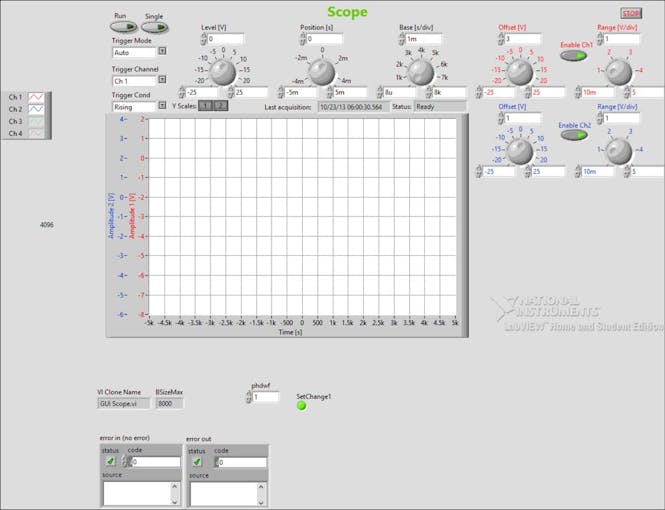
Task: Click the Ch 4 plot legend icon
Action: (x=36, y=133)
